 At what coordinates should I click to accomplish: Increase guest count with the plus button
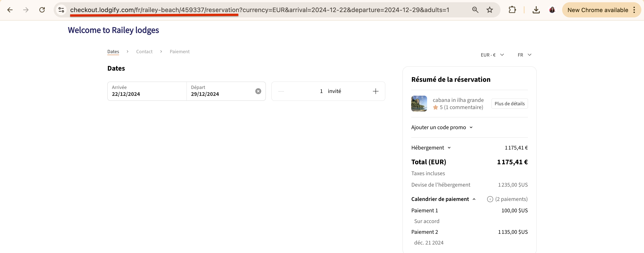[376, 91]
